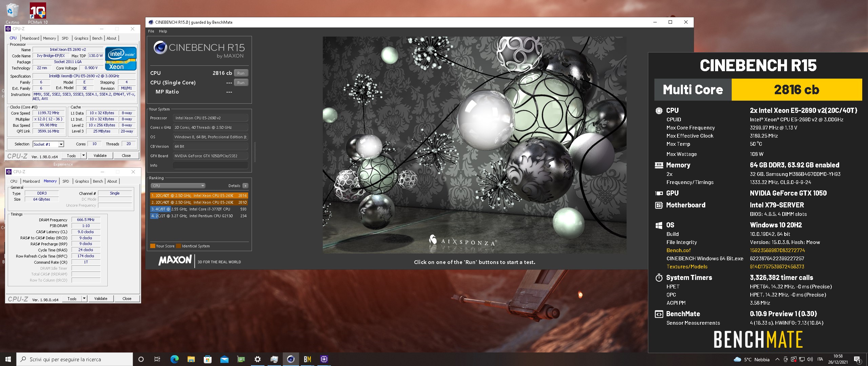This screenshot has height=366, width=868.
Task: Open the Socket #1 selection dropdown
Action: coord(48,144)
